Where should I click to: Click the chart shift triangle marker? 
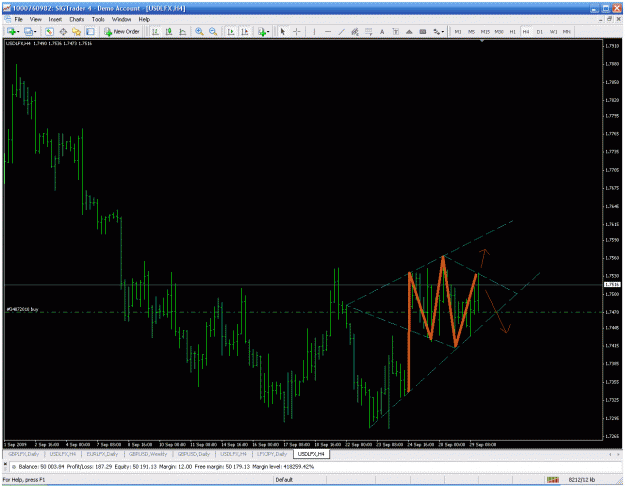pos(482,41)
